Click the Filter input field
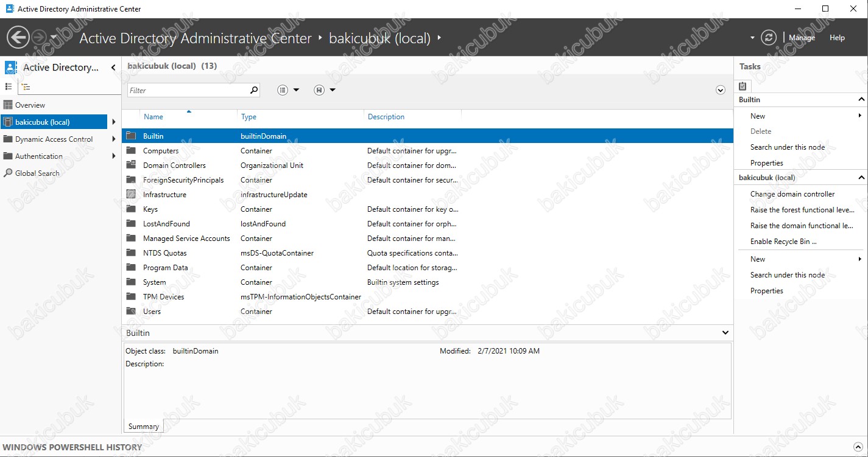Viewport: 868px width, 457px height. [188, 90]
